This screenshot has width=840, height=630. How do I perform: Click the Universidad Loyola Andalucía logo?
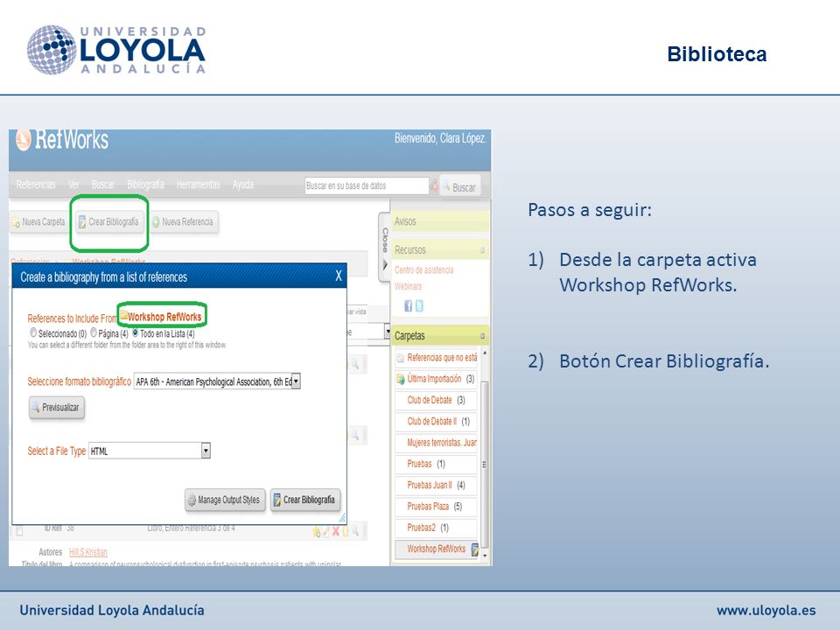pyautogui.click(x=116, y=50)
